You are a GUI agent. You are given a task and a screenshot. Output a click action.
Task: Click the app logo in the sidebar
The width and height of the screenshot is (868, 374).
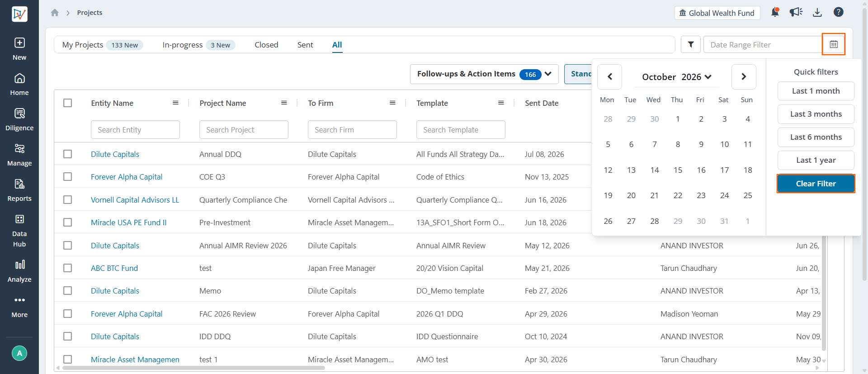click(19, 14)
